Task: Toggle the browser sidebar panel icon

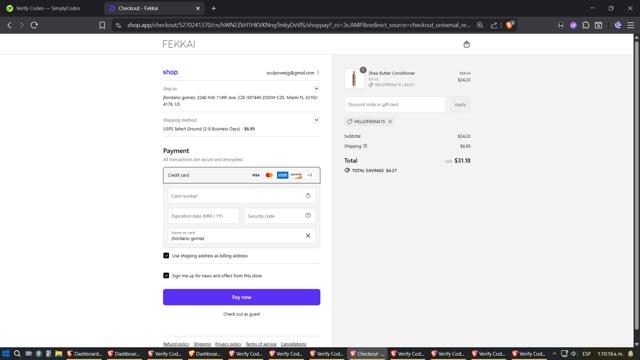Action: [x=598, y=25]
